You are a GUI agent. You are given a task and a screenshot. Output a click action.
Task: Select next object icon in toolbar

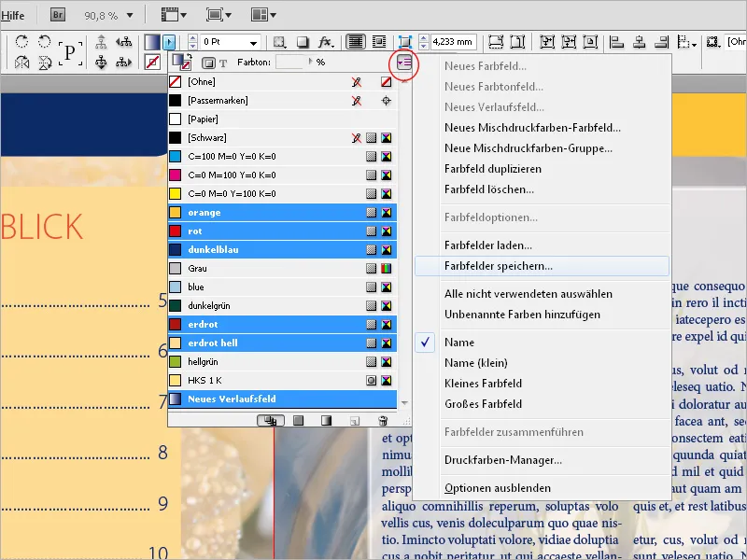coord(124,63)
